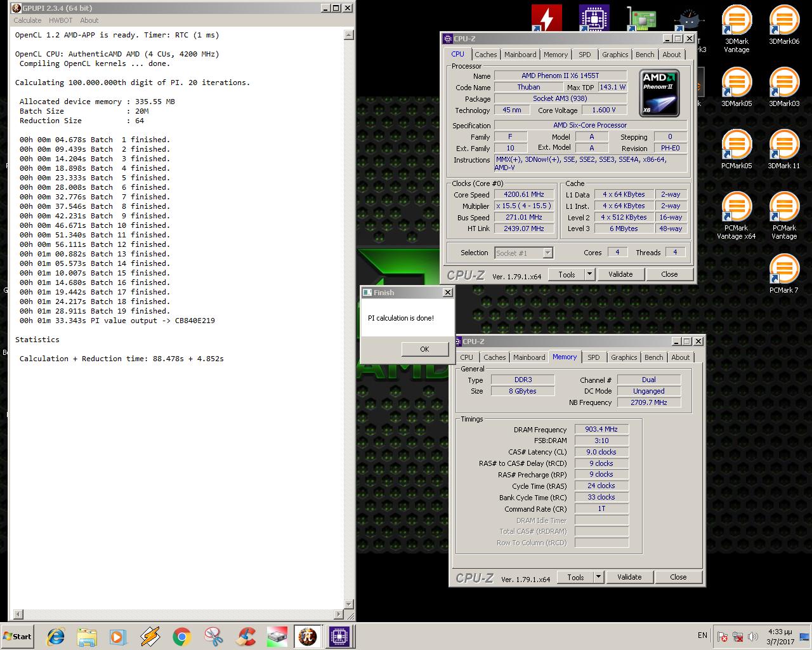The width and height of the screenshot is (812, 650).
Task: Switch to SPD tab in top CPU-Z window
Action: pos(585,55)
